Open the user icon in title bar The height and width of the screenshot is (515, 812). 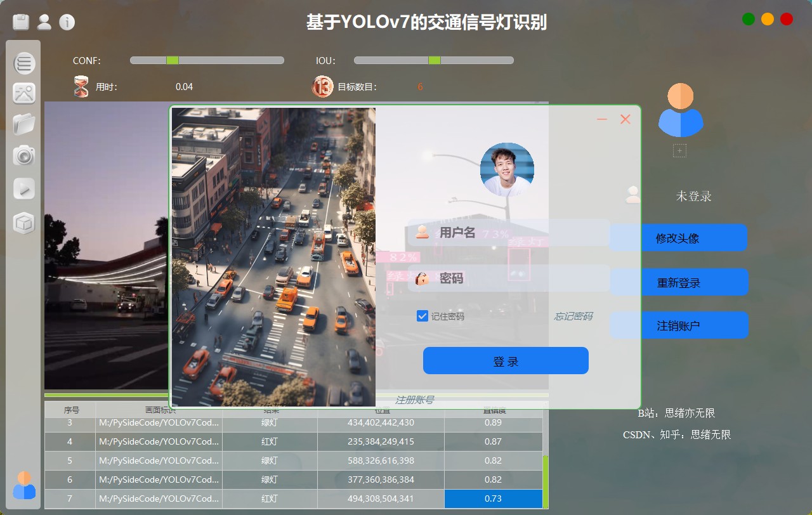[44, 22]
